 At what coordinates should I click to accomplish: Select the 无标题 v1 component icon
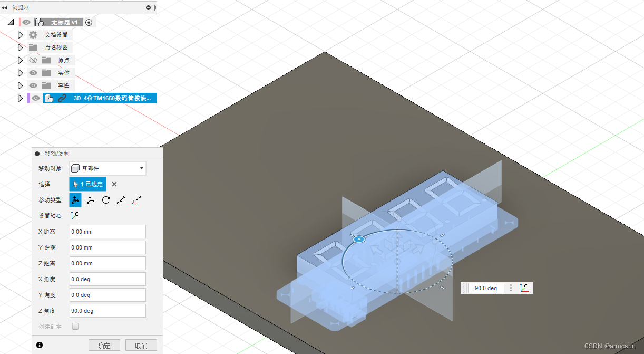click(39, 22)
